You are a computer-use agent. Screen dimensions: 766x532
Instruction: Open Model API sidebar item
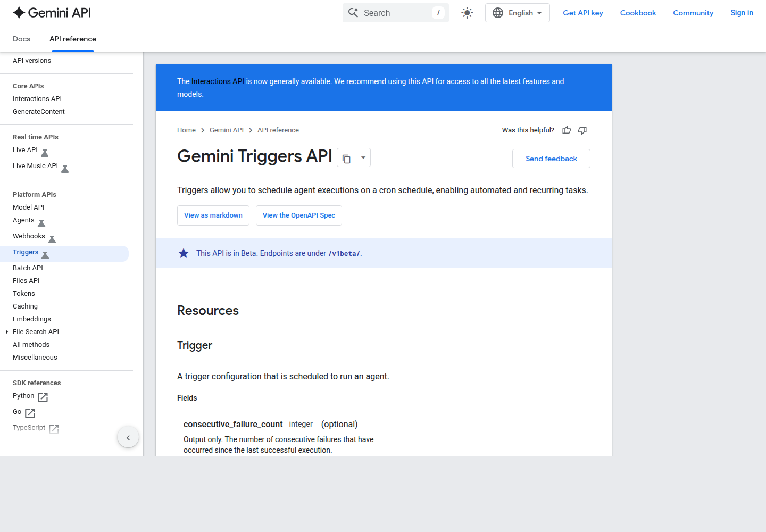point(29,207)
